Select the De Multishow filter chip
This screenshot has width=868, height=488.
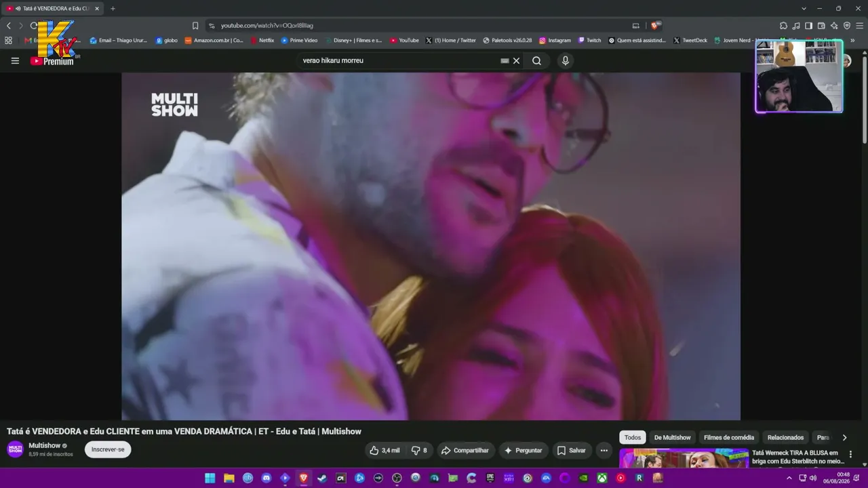[x=672, y=437]
